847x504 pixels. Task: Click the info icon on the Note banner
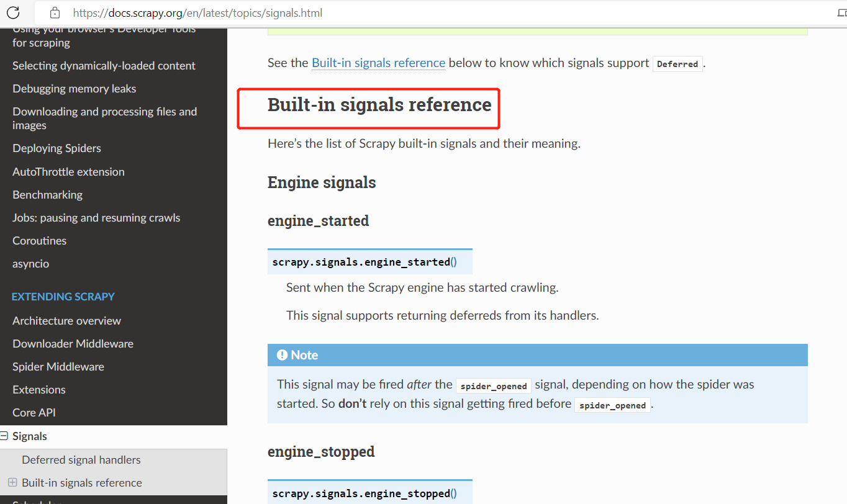coord(283,354)
